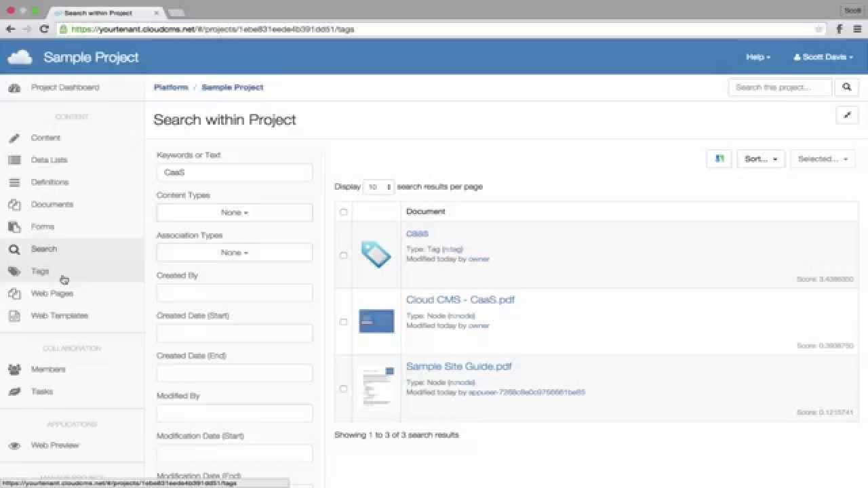The image size is (868, 488).
Task: Click the Forms icon in sidebar
Action: tap(14, 227)
